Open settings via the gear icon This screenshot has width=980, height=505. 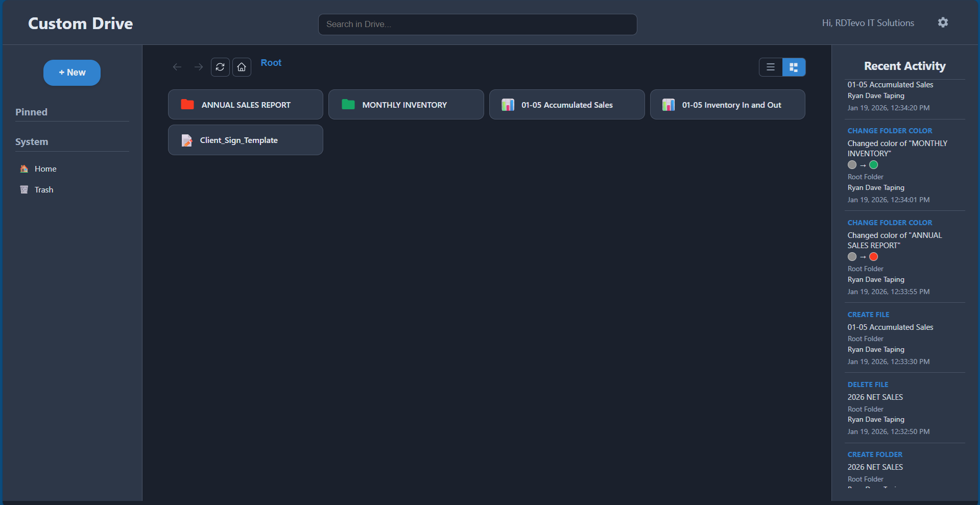pos(943,22)
